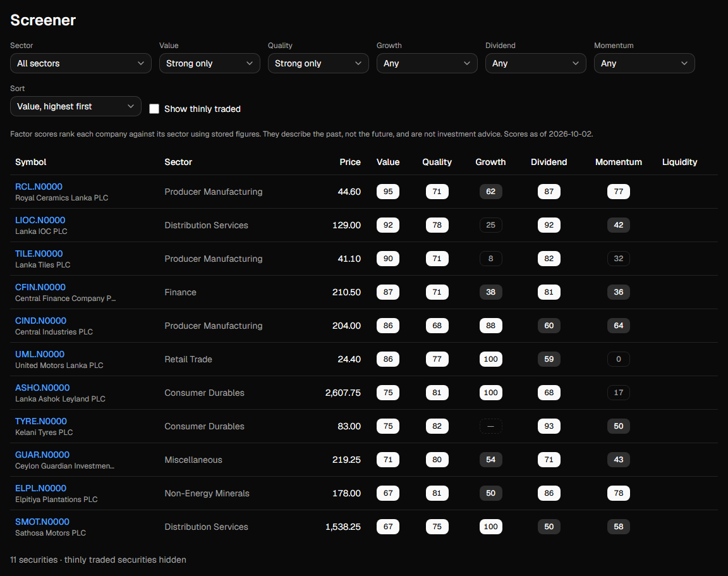Click the Finance sector cell
This screenshot has height=576, width=728.
coord(180,292)
